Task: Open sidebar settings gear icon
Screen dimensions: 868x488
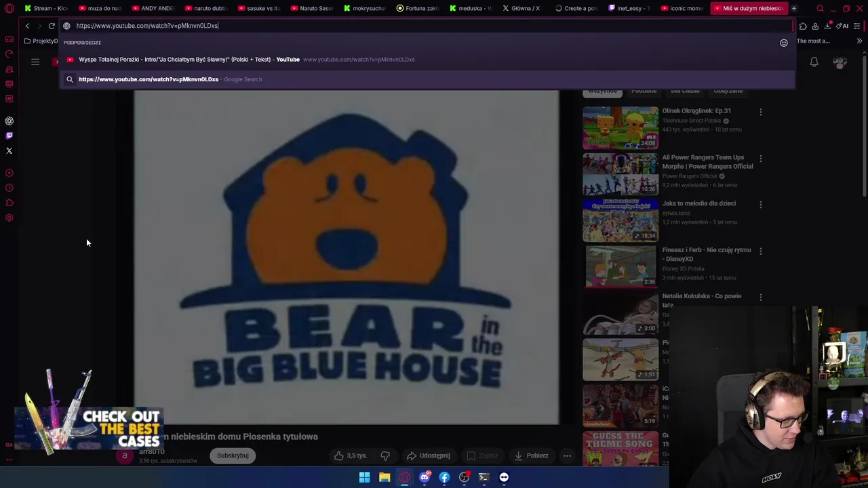Action: click(x=9, y=218)
